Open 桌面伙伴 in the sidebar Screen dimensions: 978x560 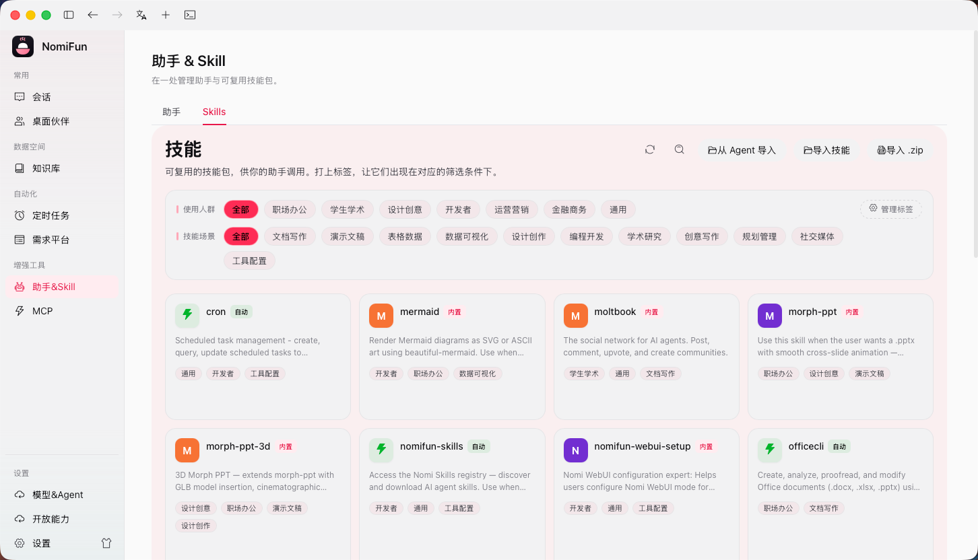pyautogui.click(x=62, y=121)
